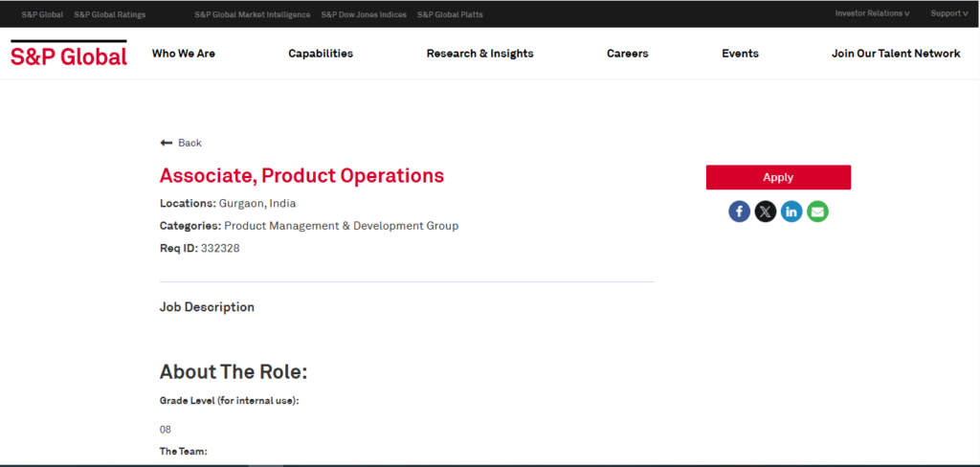The height and width of the screenshot is (467, 980).
Task: Share the job via email icon
Action: pyautogui.click(x=817, y=211)
